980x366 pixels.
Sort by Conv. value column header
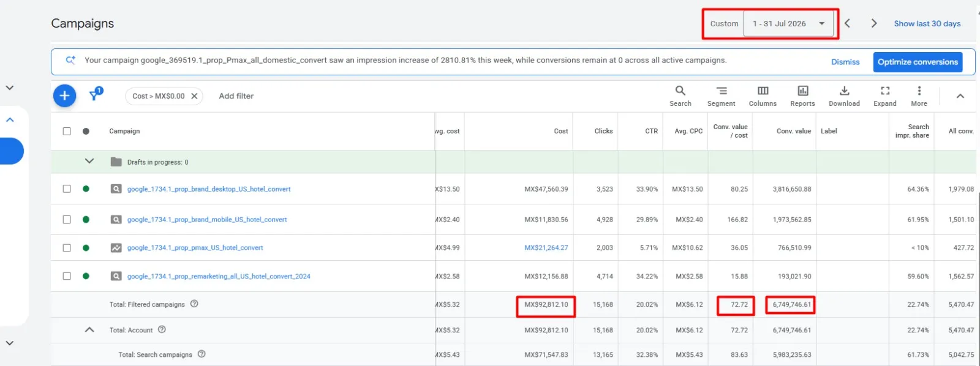pos(793,131)
